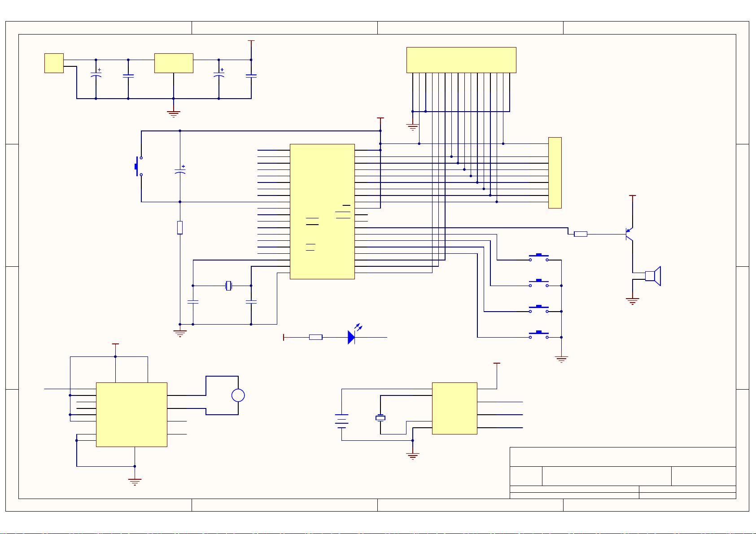Click the capacitor right of the microcontroller crystal
The width and height of the screenshot is (756, 534).
point(251,302)
